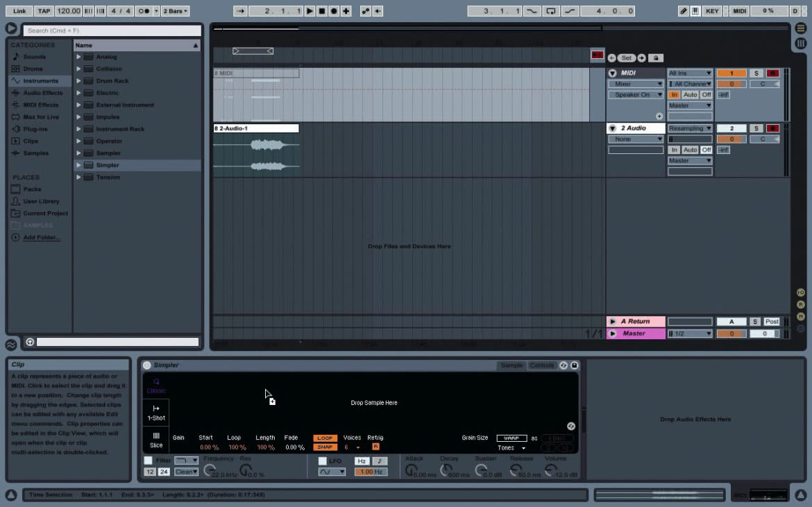Switch to Simpler Controls tab
The height and width of the screenshot is (507, 812).
point(541,366)
